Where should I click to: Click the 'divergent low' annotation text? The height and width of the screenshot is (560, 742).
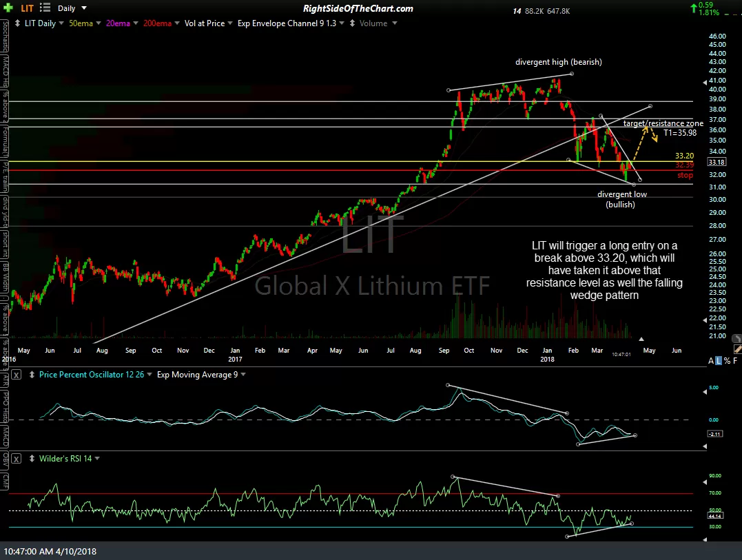622,194
